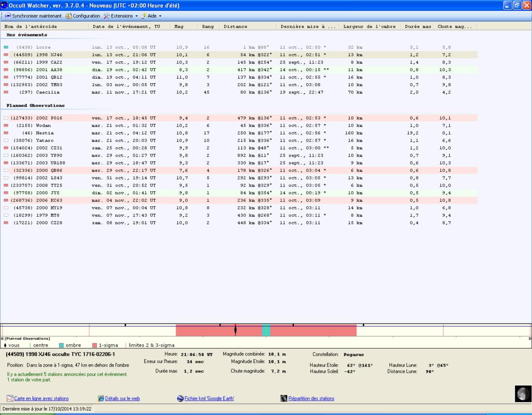
Task: Click the teal shadow band in the path strip
Action: pyautogui.click(x=266, y=330)
